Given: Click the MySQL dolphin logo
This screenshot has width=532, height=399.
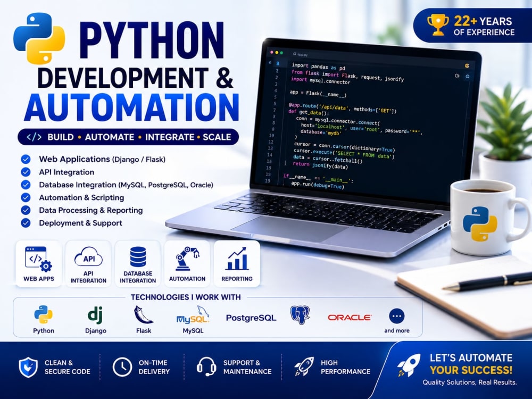Looking at the screenshot, I should (193, 315).
